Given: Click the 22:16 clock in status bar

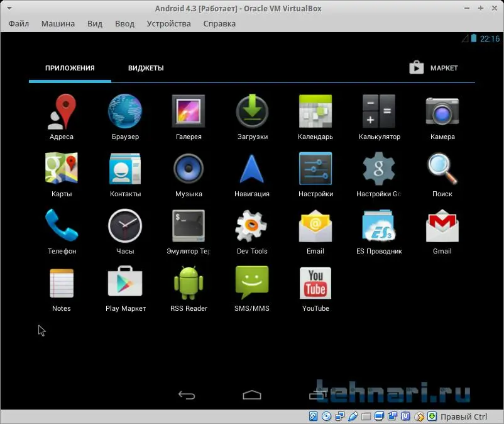Looking at the screenshot, I should (x=490, y=38).
